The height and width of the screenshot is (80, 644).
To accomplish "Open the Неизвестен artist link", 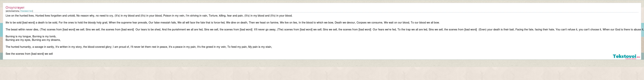I will click(x=27, y=11).
